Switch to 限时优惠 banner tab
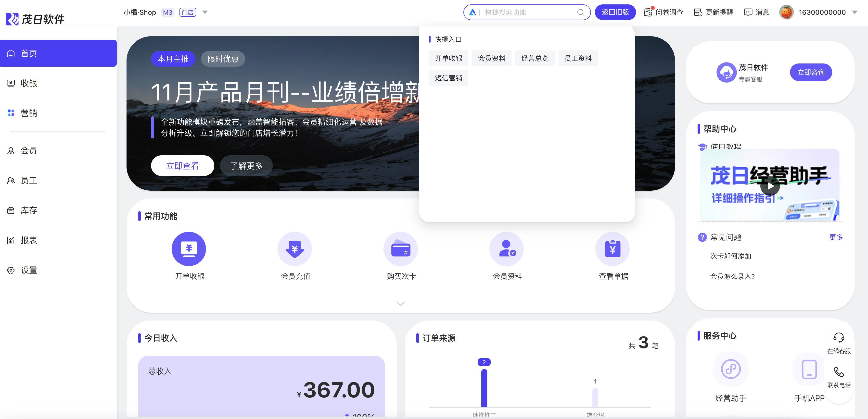Screen dimensions: 868x419 point(223,59)
